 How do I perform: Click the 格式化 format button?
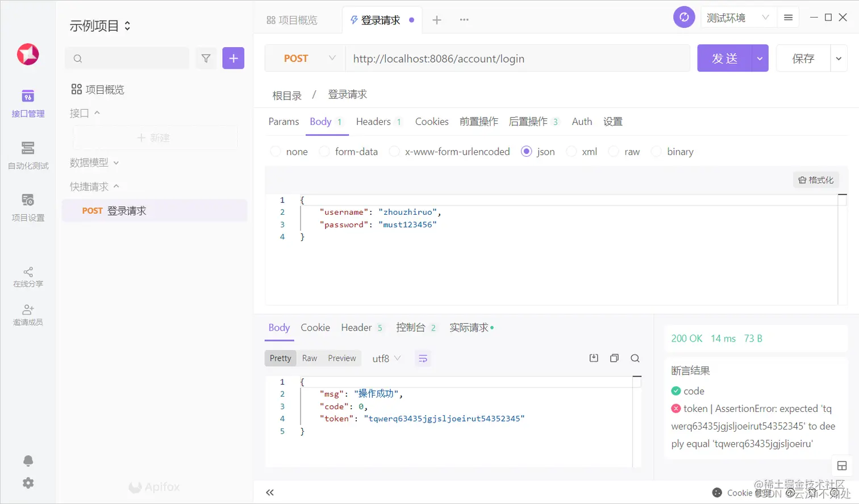(816, 180)
